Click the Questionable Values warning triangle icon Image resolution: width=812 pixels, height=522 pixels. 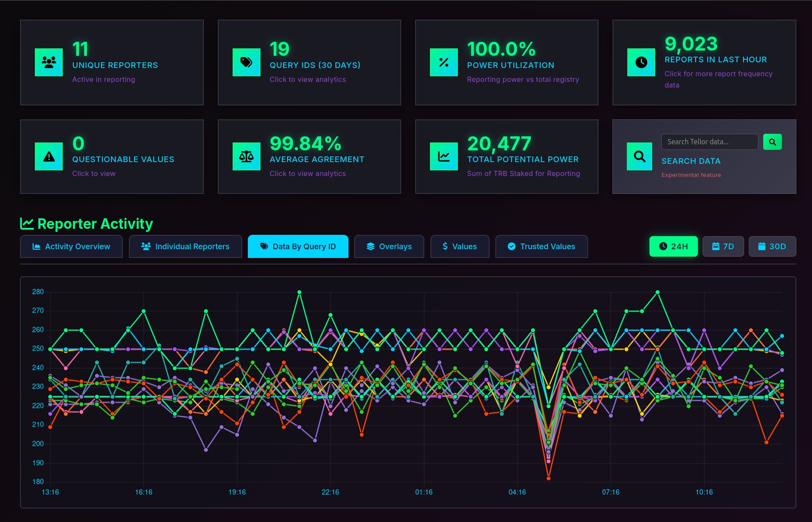[49, 156]
